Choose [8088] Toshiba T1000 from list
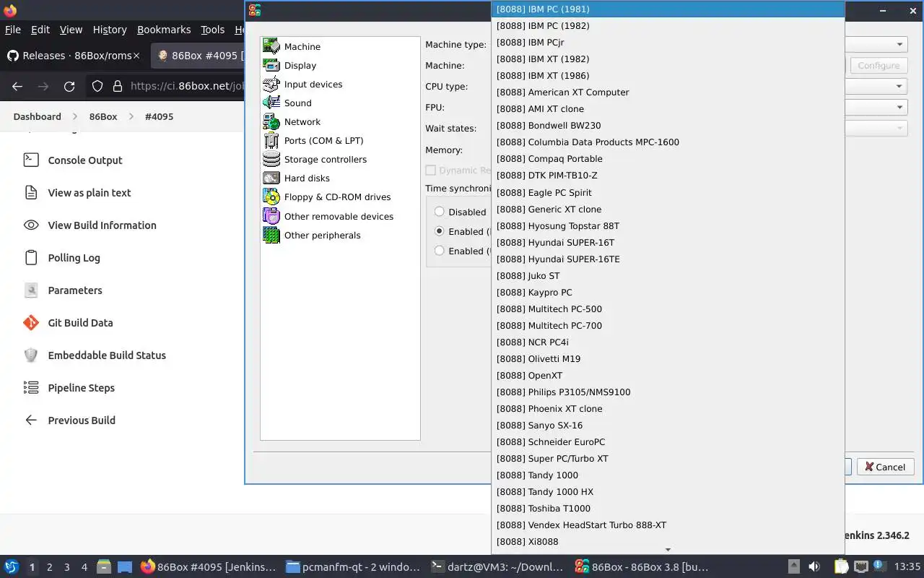Screen dimensions: 924x578 (668, 508)
